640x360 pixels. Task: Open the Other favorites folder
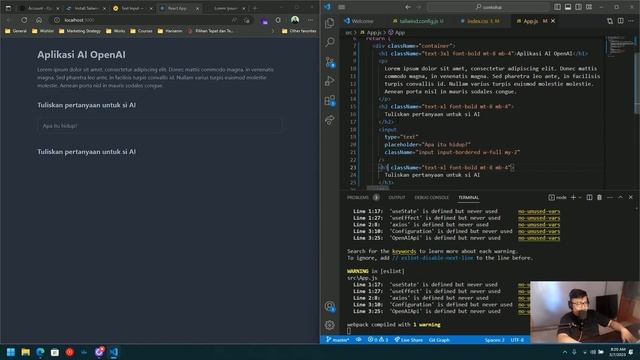click(x=299, y=31)
